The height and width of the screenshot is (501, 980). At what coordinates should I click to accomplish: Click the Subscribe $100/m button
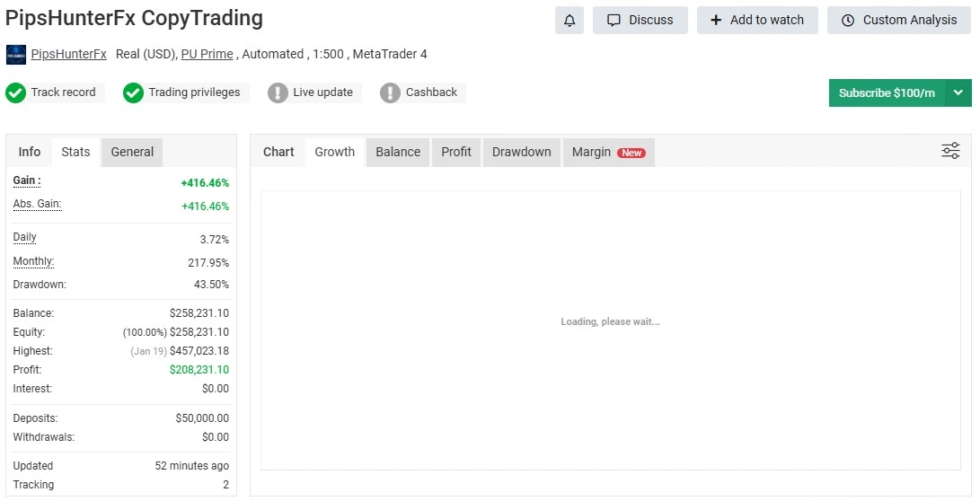887,92
